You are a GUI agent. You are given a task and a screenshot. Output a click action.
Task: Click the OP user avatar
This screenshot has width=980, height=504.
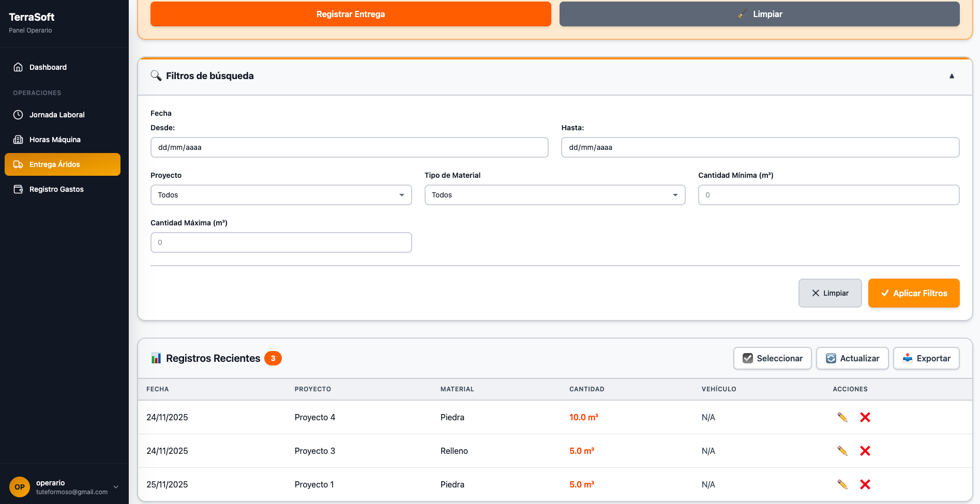pyautogui.click(x=20, y=487)
